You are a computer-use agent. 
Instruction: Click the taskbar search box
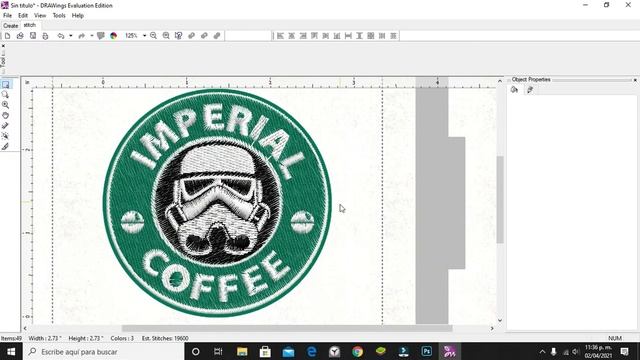tap(104, 351)
